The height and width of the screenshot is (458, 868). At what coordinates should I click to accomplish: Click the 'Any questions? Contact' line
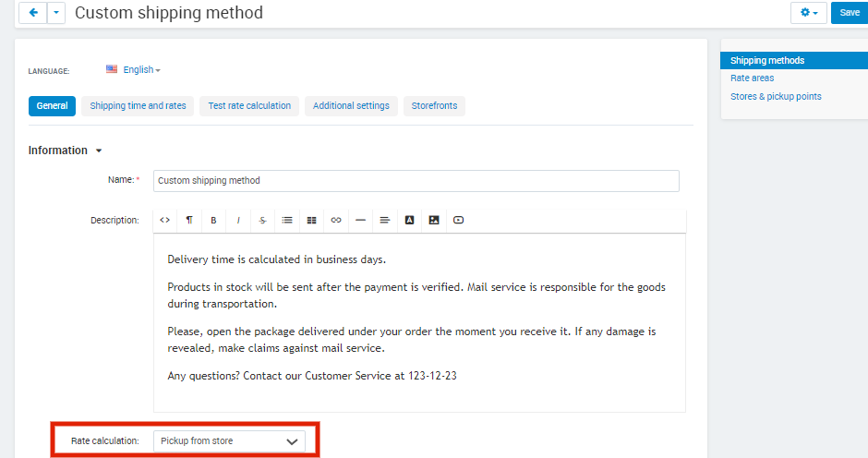[312, 376]
